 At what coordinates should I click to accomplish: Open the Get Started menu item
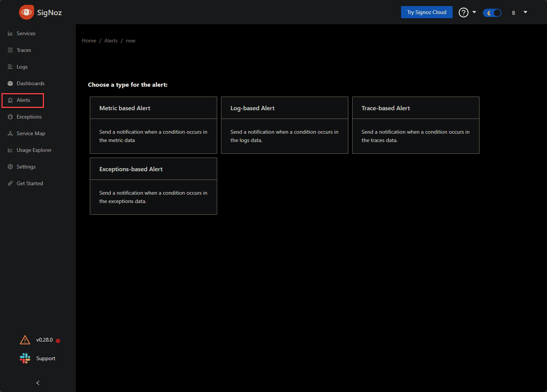(38, 183)
